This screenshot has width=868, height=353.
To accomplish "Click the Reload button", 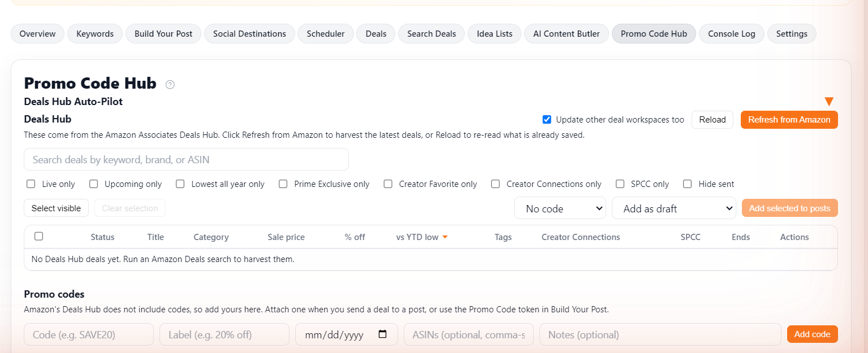I will pos(712,120).
